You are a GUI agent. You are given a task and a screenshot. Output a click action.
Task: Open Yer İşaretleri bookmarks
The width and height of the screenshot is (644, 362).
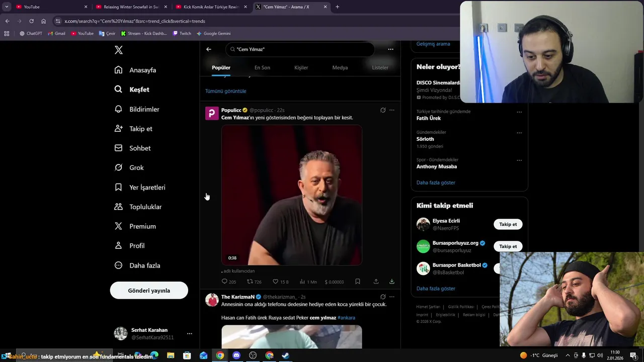pos(140,187)
